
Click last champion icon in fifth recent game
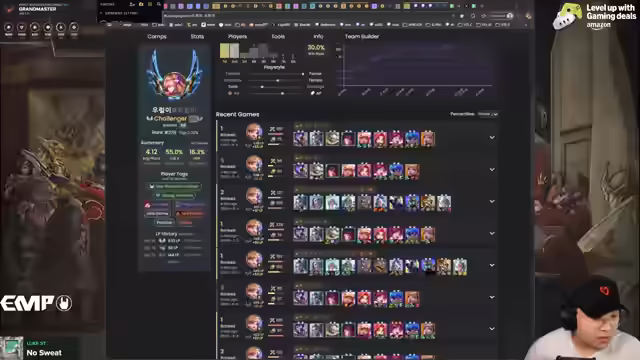click(460, 266)
